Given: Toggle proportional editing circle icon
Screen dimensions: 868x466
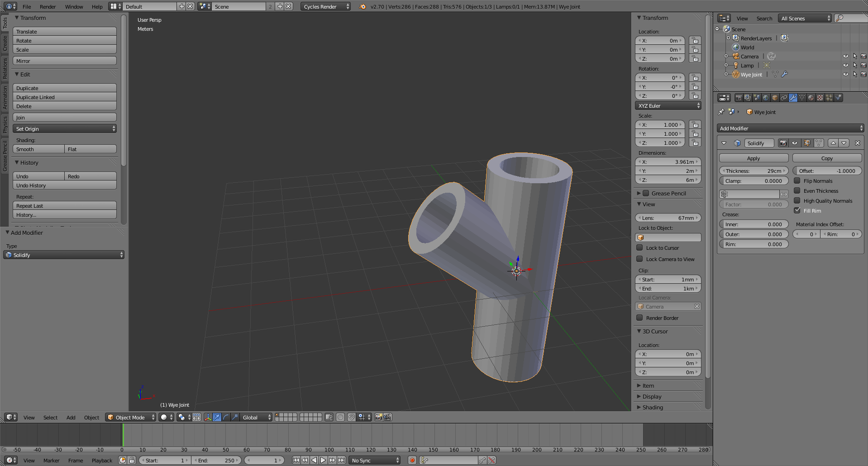Looking at the screenshot, I should pyautogui.click(x=340, y=417).
